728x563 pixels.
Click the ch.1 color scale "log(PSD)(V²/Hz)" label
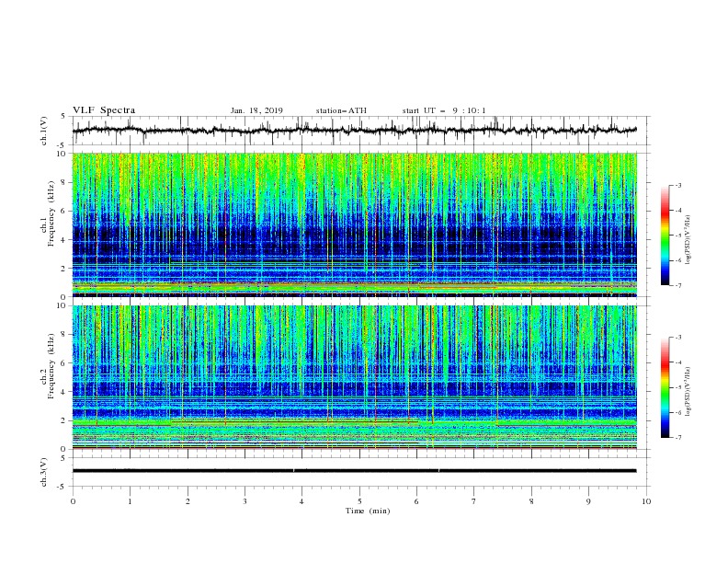688,240
